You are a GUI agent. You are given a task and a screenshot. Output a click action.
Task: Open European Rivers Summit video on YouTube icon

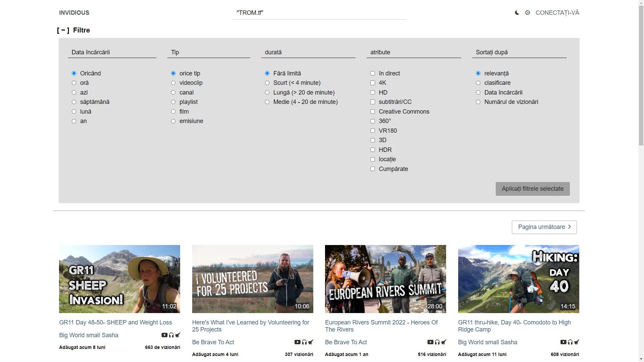431,342
